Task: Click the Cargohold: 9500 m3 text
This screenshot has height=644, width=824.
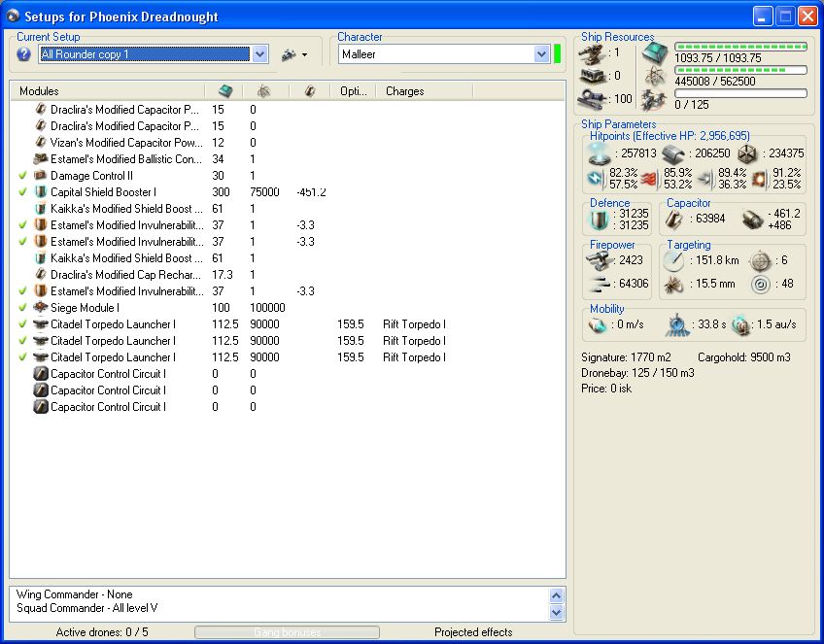Action: coord(743,357)
